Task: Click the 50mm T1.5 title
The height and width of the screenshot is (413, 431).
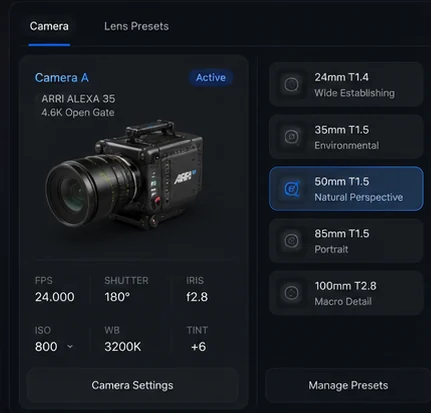Action: pos(342,182)
